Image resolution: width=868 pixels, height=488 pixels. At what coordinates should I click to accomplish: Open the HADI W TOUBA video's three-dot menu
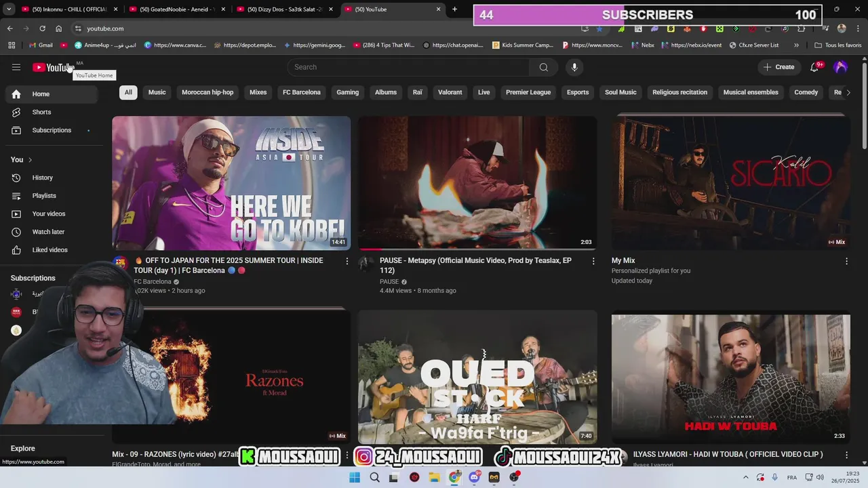[846, 455]
